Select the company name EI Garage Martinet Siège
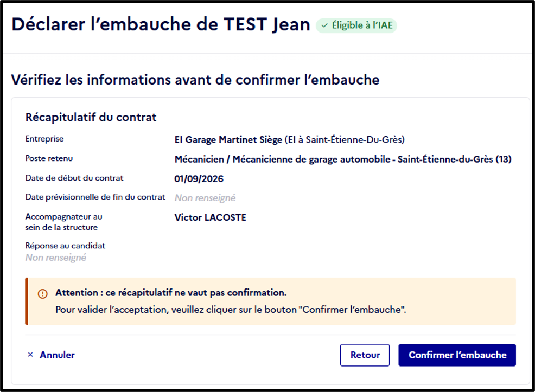 click(x=228, y=140)
